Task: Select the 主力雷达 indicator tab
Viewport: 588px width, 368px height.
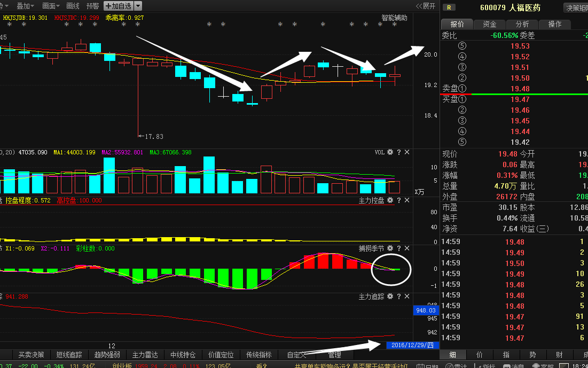Action: [x=145, y=355]
